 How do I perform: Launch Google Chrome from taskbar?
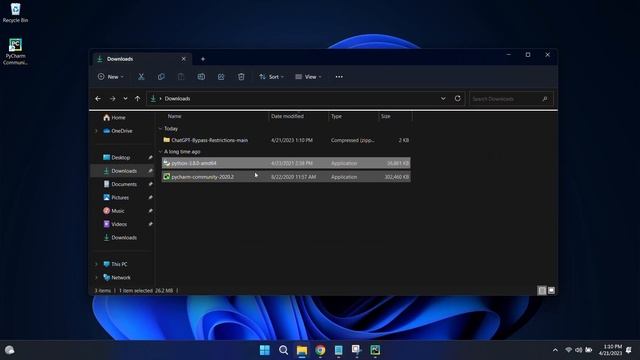tap(320, 350)
